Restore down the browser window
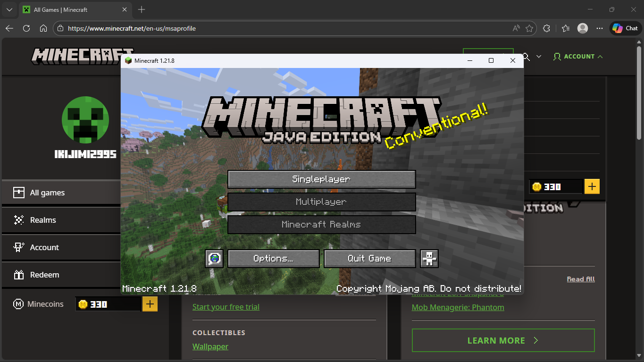Image resolution: width=644 pixels, height=362 pixels. (x=612, y=9)
